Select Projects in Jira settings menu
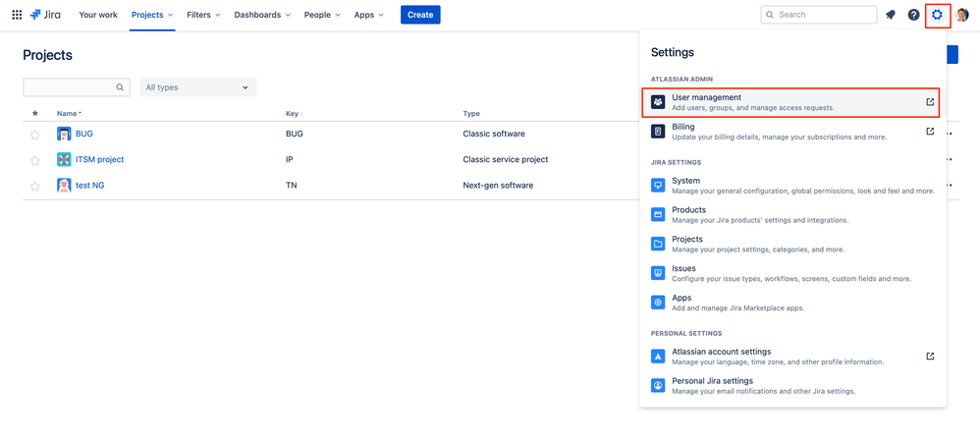 tap(791, 244)
